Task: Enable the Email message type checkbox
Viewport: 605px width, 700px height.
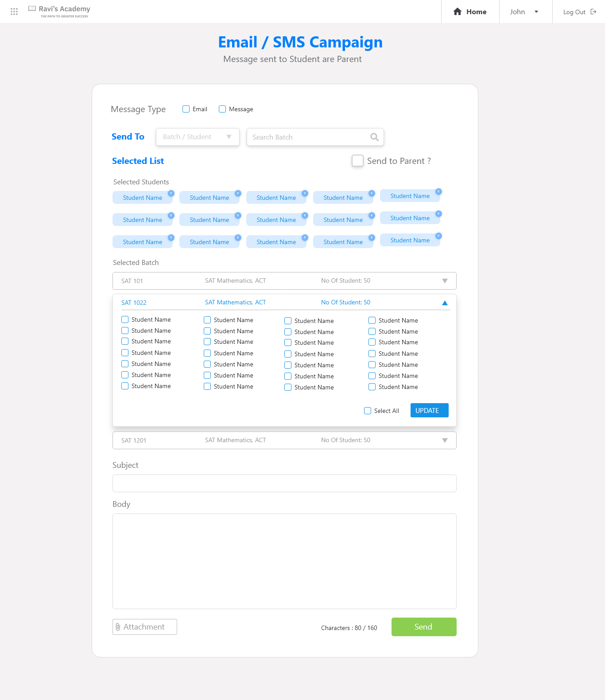Action: (x=186, y=109)
